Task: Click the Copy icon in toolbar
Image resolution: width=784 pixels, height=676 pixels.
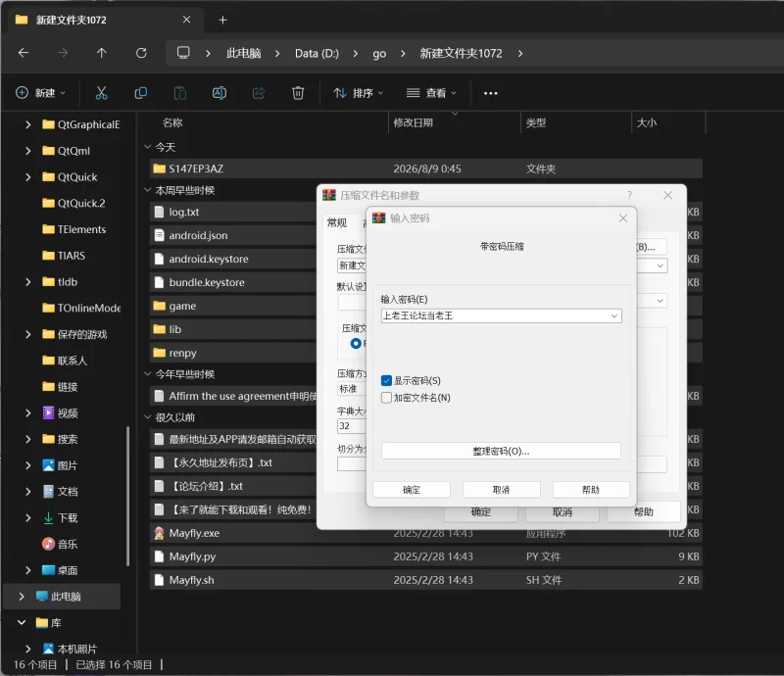Action: 141,93
